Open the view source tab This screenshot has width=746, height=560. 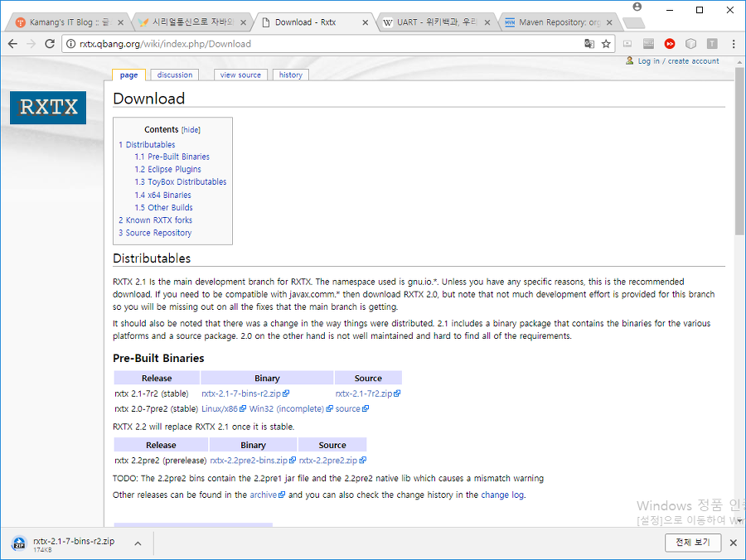[x=240, y=75]
